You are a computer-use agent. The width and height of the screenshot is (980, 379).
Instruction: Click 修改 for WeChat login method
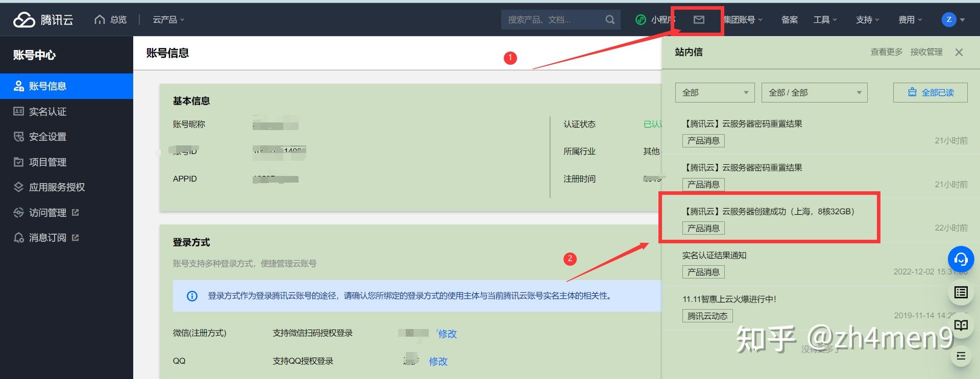[448, 334]
